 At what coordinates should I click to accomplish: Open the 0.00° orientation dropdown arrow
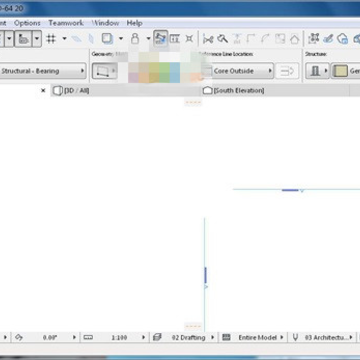74,337
